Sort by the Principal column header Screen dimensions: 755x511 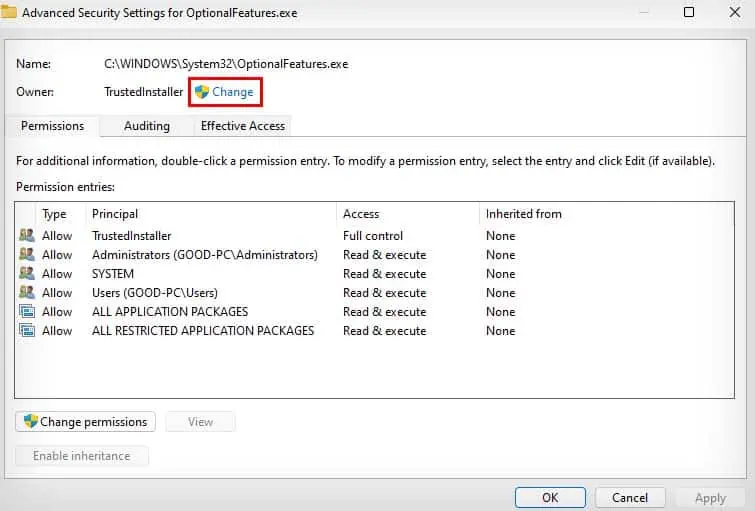(115, 214)
